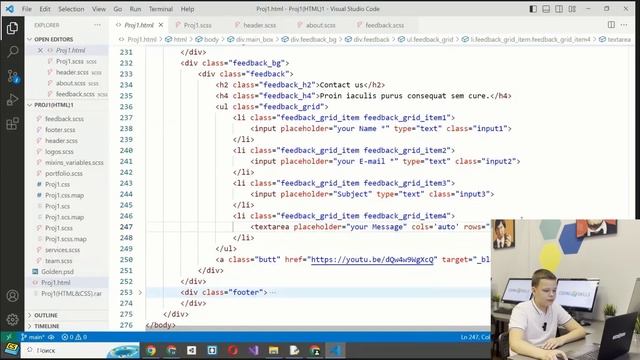Open portfolio.scss in the file tree
Image resolution: width=640 pixels, height=360 pixels.
tap(64, 173)
